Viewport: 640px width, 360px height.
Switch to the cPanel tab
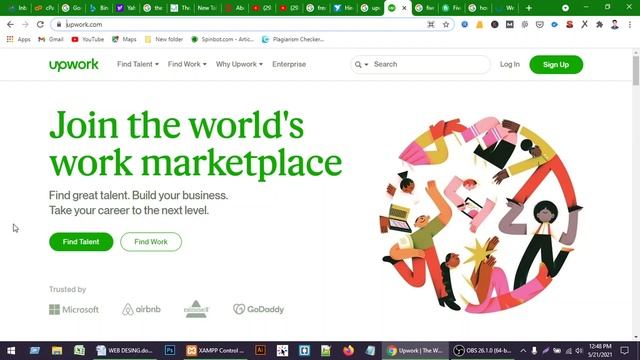pos(44,8)
